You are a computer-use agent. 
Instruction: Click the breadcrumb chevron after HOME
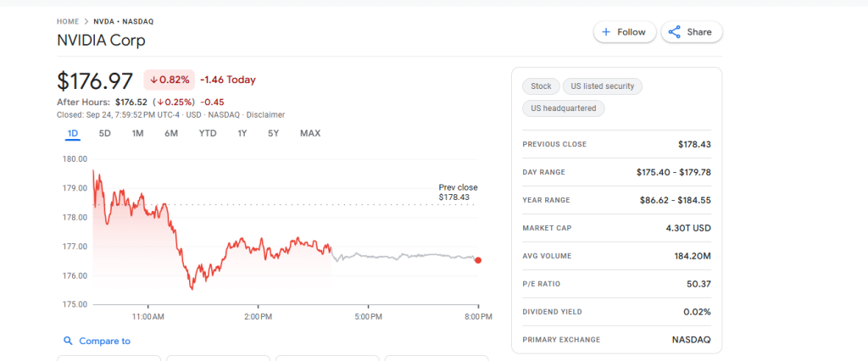[86, 21]
